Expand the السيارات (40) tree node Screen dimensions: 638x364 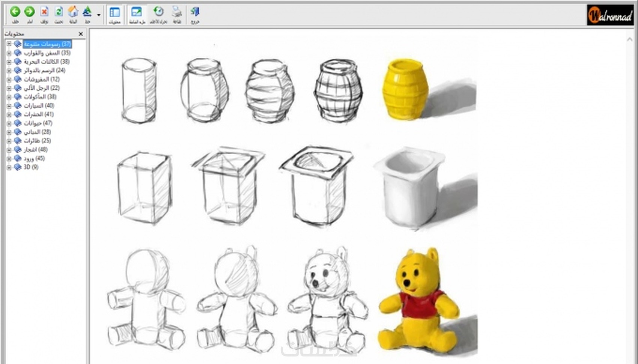9,105
